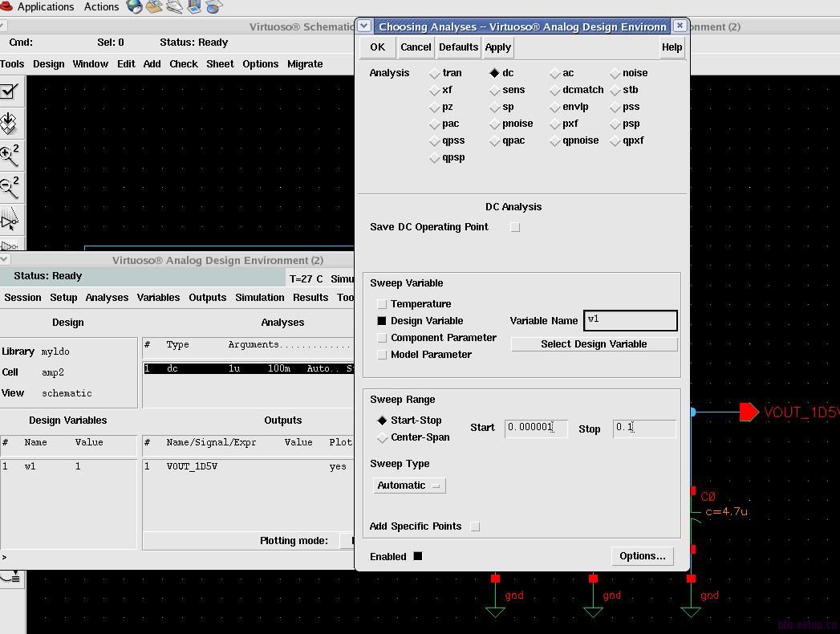Select the ac analysis option
The height and width of the screenshot is (634, 840).
click(x=554, y=73)
